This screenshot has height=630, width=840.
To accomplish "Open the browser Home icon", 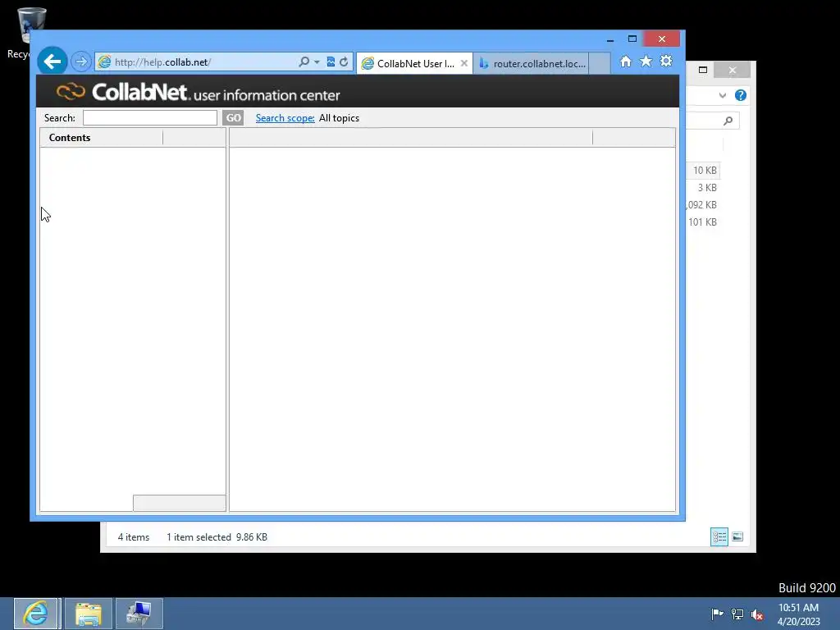I will pos(626,62).
